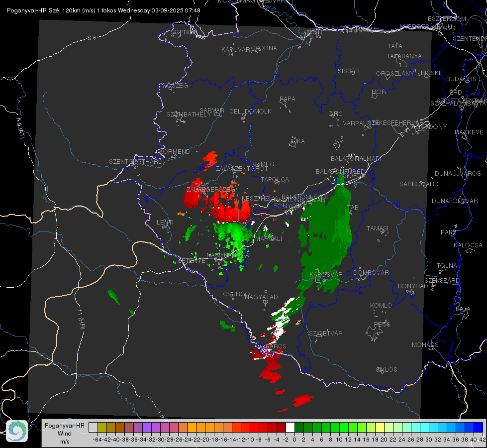This screenshot has width=487, height=448.
Task: Click the AJKA city label
Action: 297,141
